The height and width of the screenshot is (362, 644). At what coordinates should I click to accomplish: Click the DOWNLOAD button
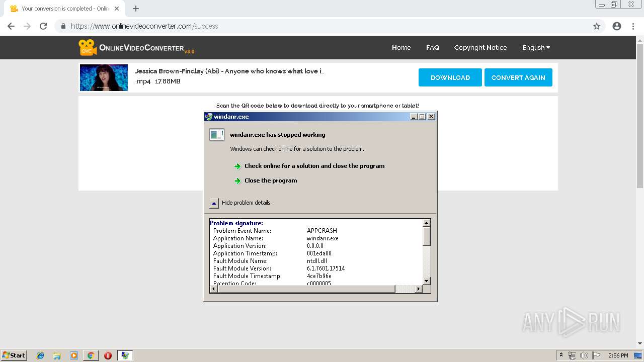[450, 77]
